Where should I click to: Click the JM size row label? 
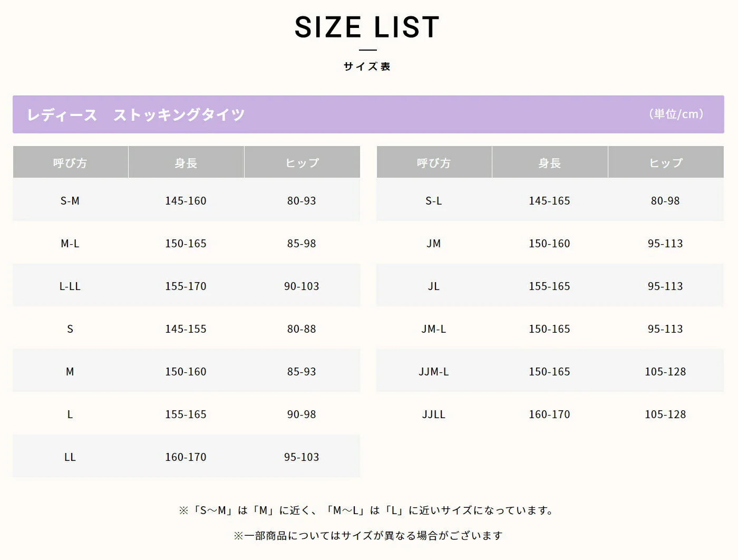click(434, 243)
